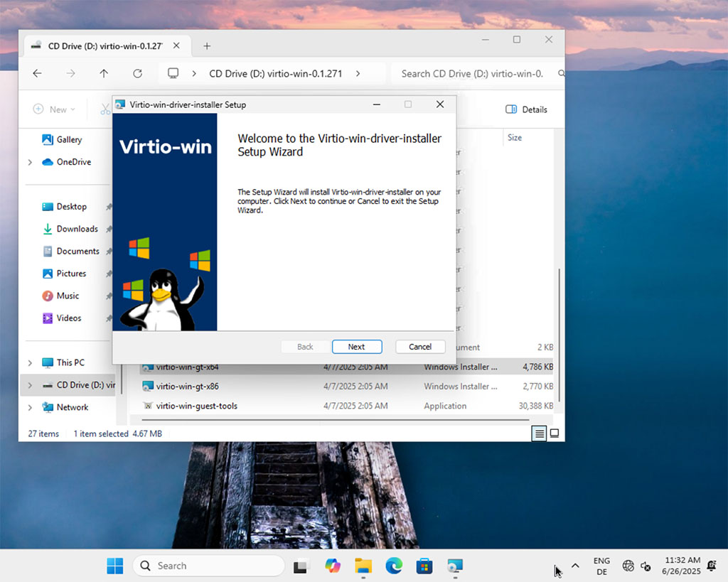Expand chevron before CD Drive breadcrumb
The width and height of the screenshot is (728, 582).
(194, 73)
